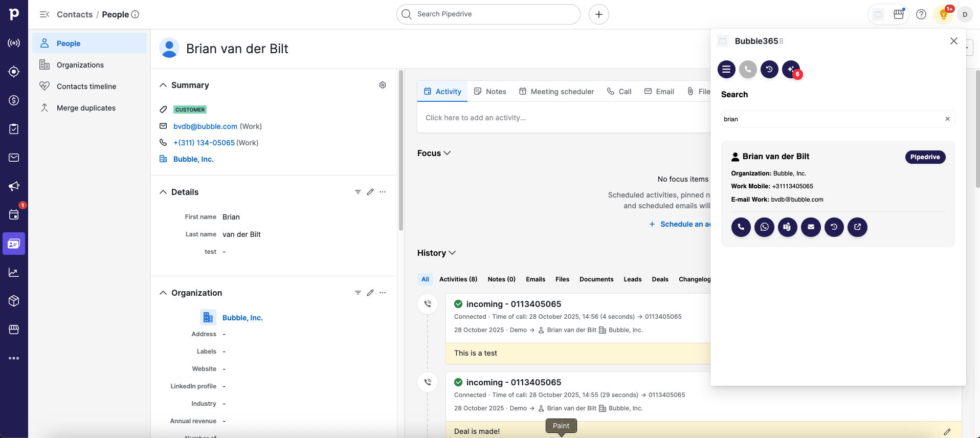Click the email envelope icon in contact card
The width and height of the screenshot is (980, 438).
(x=811, y=227)
